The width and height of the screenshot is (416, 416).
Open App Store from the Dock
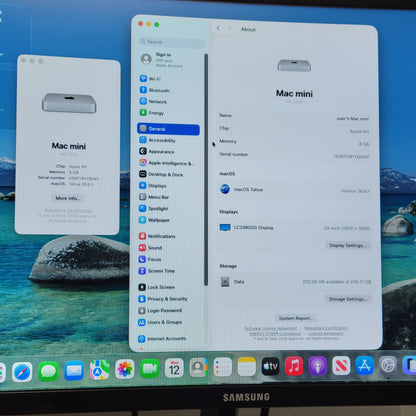[365, 365]
